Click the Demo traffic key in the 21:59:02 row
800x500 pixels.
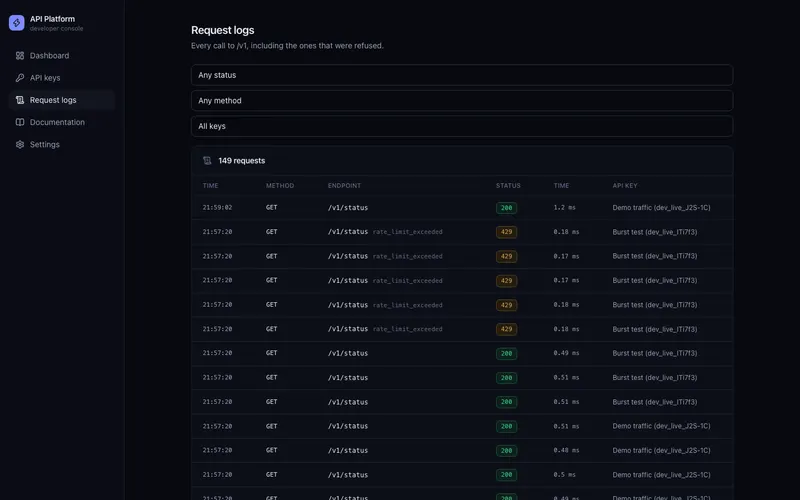[661, 208]
